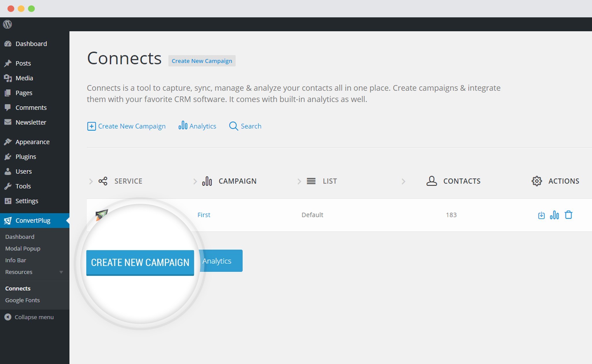The width and height of the screenshot is (592, 364).
Task: Click the Download icon for First campaign
Action: [541, 215]
